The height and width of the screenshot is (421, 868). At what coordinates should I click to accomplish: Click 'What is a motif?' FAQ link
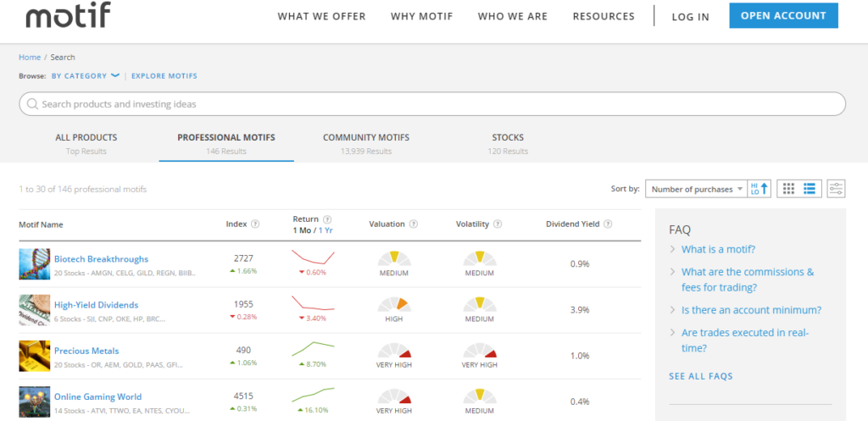(x=719, y=249)
